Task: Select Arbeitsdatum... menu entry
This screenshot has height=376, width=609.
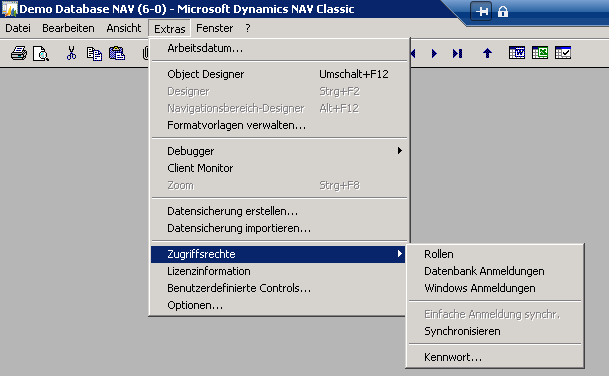Action: point(278,49)
